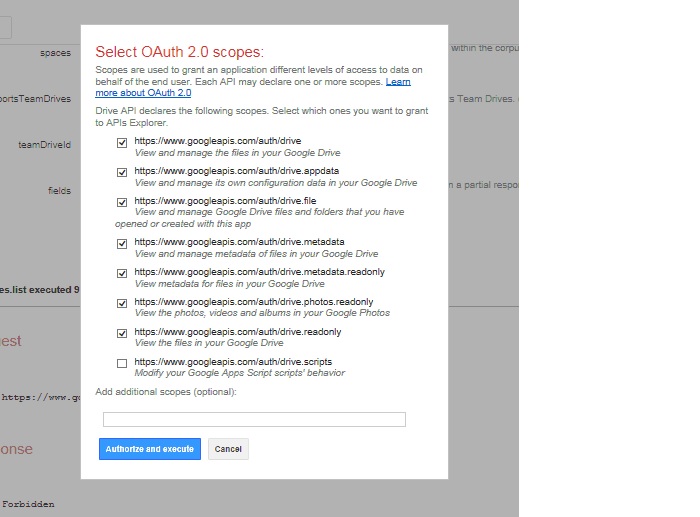Image resolution: width=700 pixels, height=517 pixels.
Task: Uncheck the drive.photos.readonly scope checkbox
Action: 122,303
